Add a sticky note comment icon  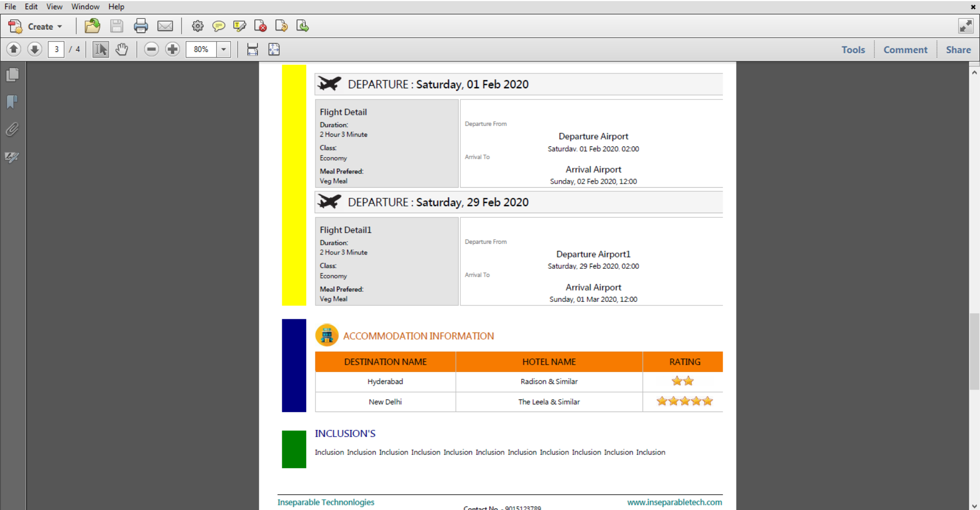point(218,26)
